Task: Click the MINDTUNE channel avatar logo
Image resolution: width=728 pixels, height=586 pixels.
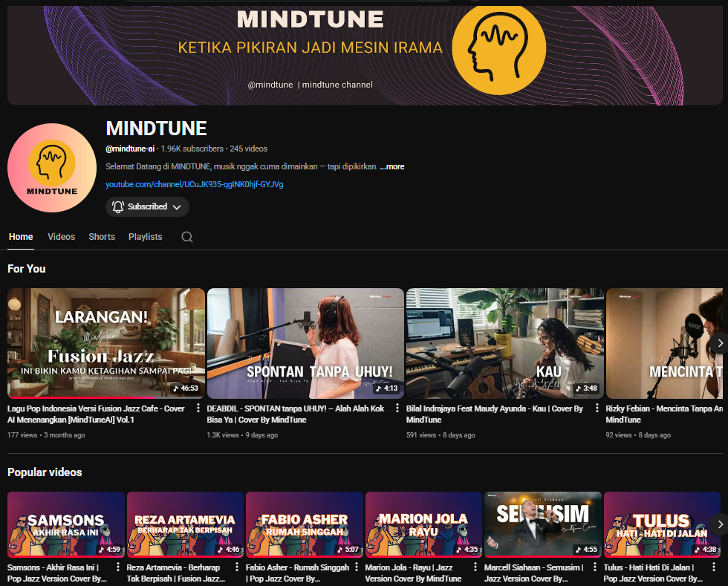Action: click(52, 168)
